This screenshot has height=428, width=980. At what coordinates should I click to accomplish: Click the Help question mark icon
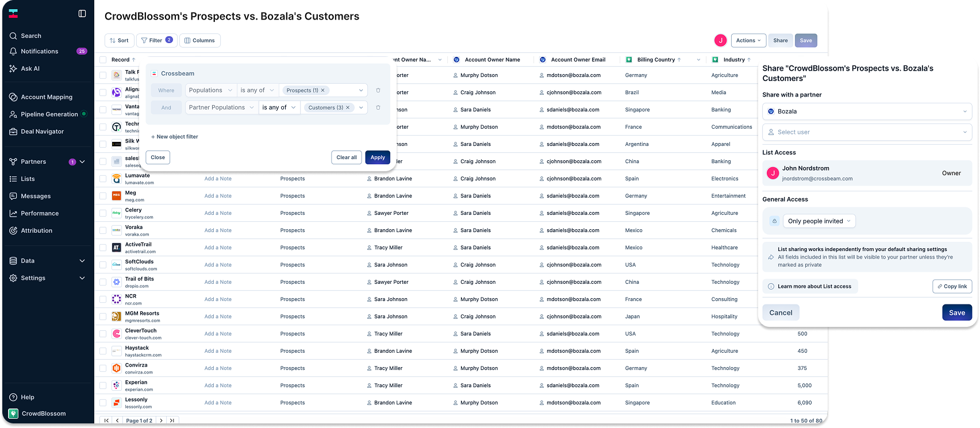click(x=13, y=397)
